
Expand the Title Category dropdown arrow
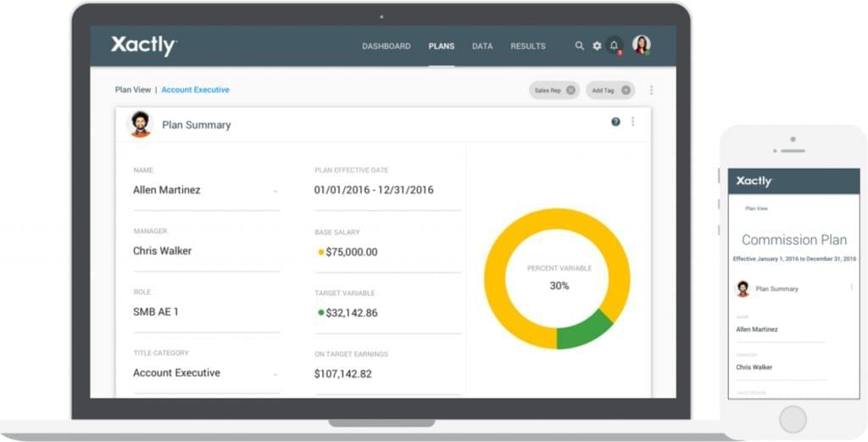tap(275, 375)
